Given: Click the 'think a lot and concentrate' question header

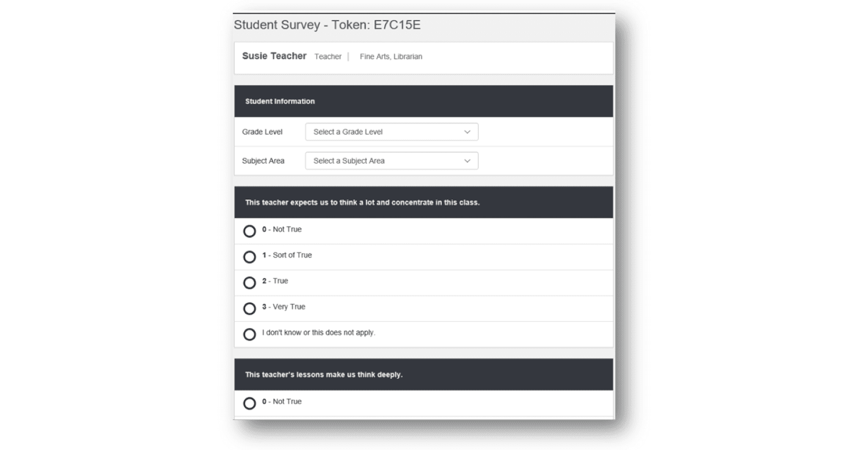Looking at the screenshot, I should (x=362, y=203).
